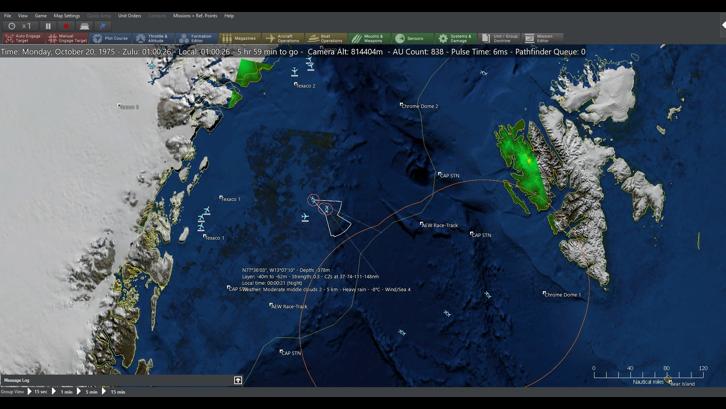Select the southernmost CAP STN point
Screen dimensions: 726x409
click(291, 353)
